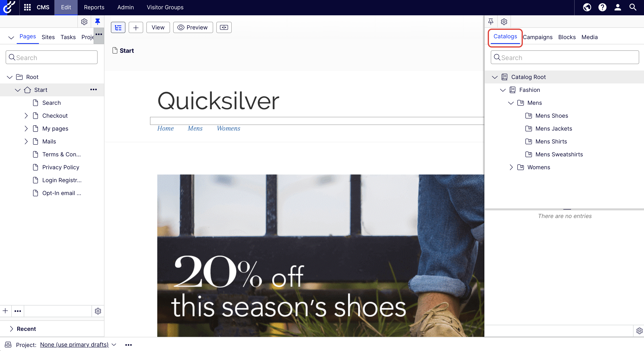Open the global language globe icon
Viewport: 644px width, 351px height.
[587, 7]
